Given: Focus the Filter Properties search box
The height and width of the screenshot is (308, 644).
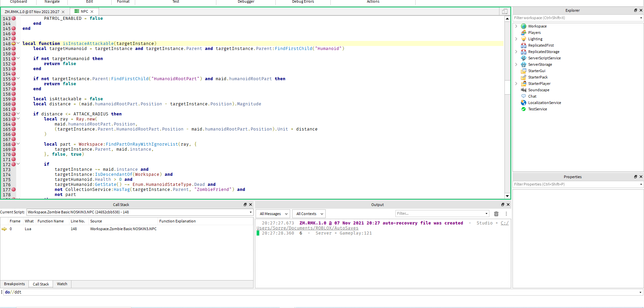Looking at the screenshot, I should [x=576, y=184].
